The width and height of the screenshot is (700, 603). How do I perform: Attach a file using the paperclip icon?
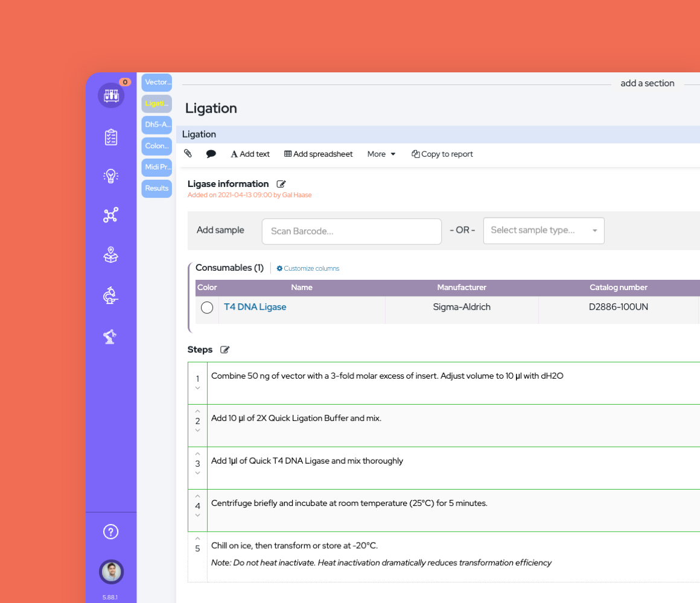click(188, 154)
